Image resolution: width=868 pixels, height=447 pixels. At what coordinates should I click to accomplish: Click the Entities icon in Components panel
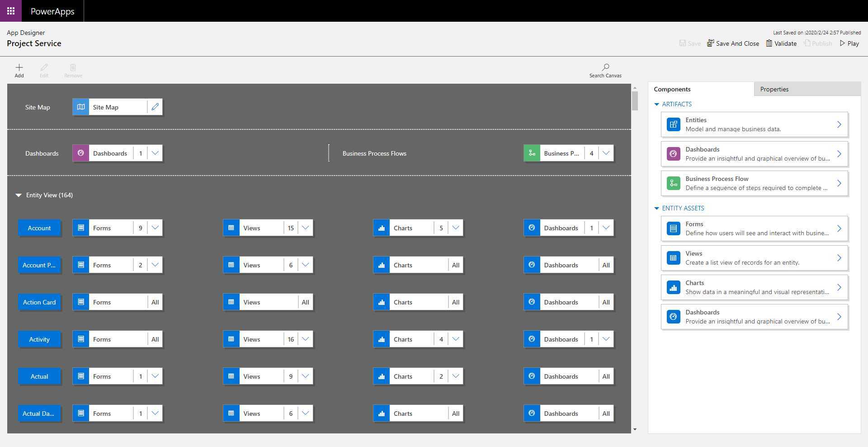tap(674, 124)
